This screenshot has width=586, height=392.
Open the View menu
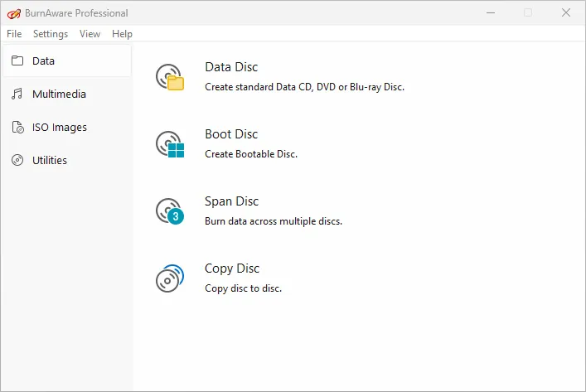click(x=90, y=34)
